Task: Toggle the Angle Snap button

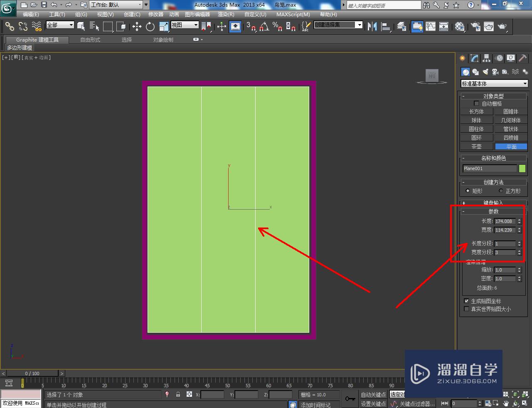Action: click(x=264, y=27)
